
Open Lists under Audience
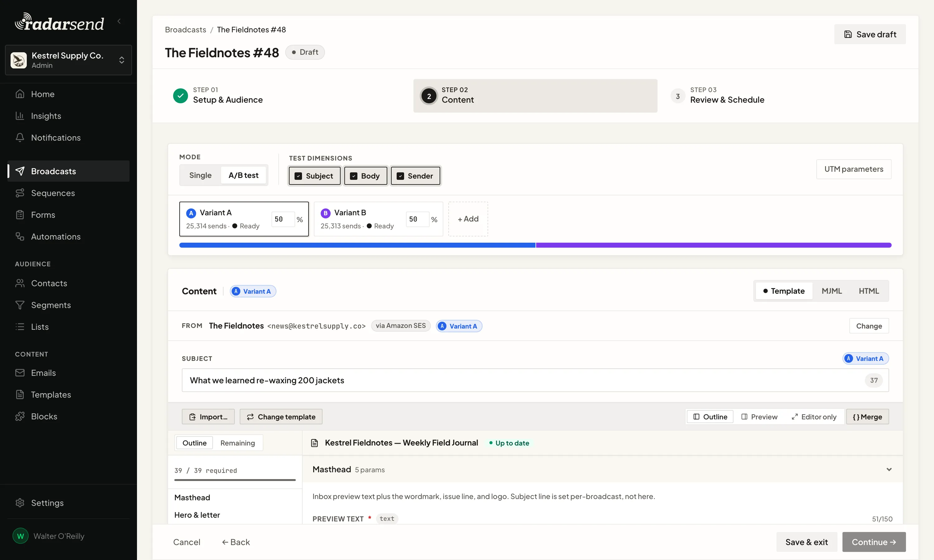click(68, 327)
